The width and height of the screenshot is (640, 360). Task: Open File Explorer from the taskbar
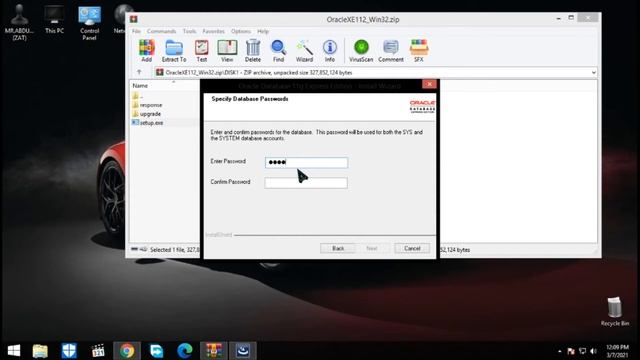(x=40, y=351)
